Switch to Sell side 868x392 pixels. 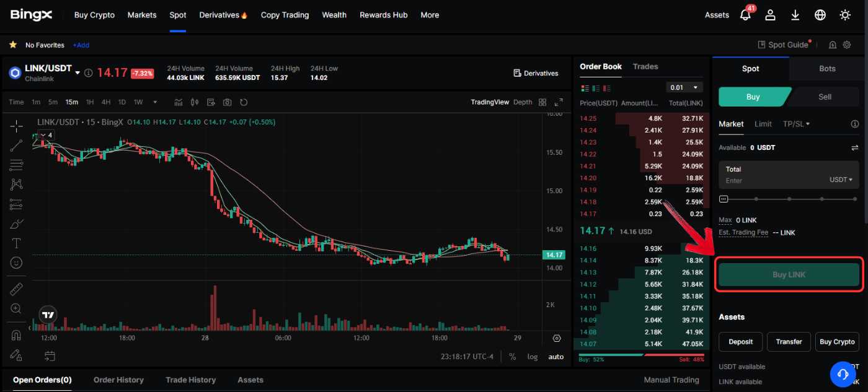825,97
